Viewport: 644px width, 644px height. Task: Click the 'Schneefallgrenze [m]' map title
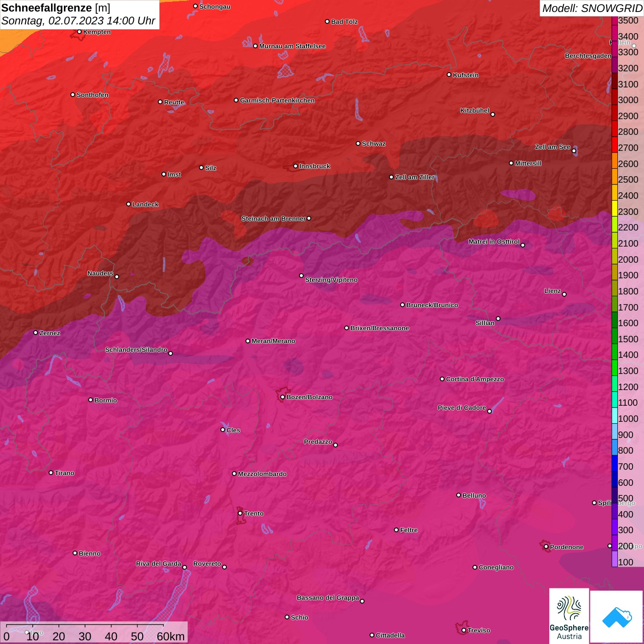[x=56, y=8]
